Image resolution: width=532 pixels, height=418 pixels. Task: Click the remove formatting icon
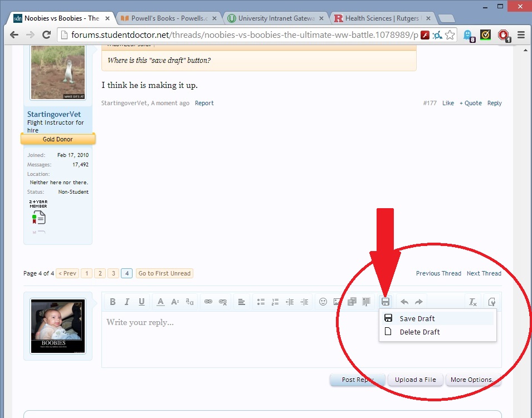click(x=472, y=302)
